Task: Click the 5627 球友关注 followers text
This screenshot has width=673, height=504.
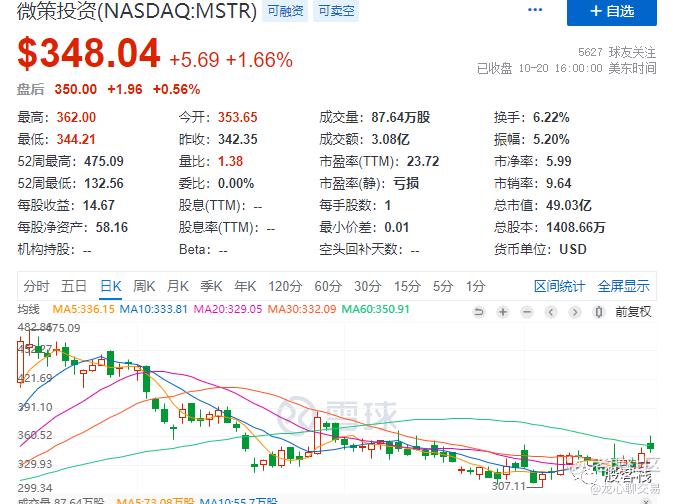Action: (x=617, y=52)
